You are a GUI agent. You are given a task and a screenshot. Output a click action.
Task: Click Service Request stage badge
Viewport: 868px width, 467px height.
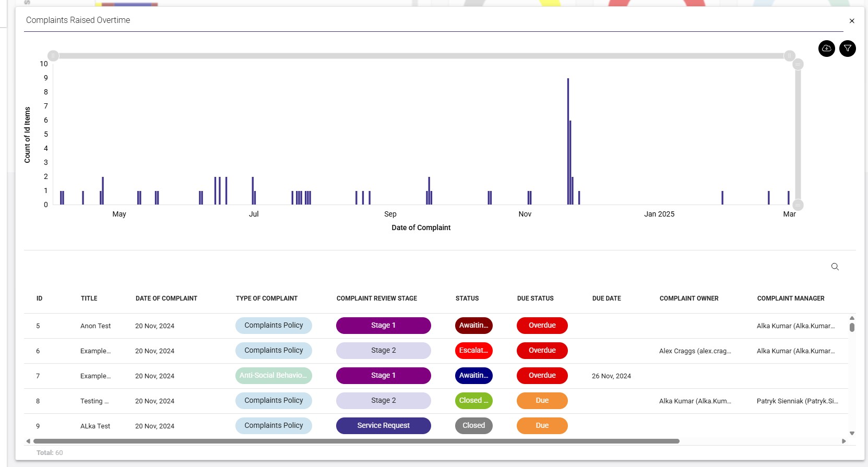384,426
